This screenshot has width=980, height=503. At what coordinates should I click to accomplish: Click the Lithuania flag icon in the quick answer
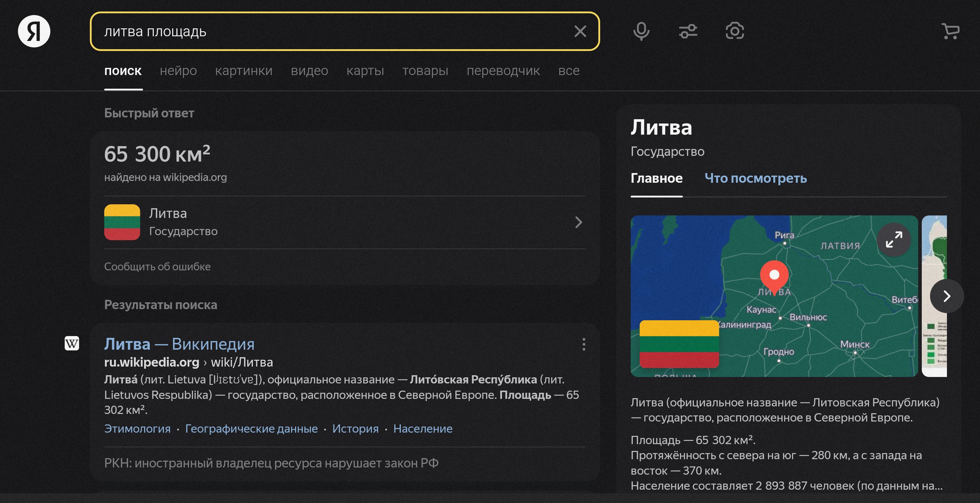(122, 222)
